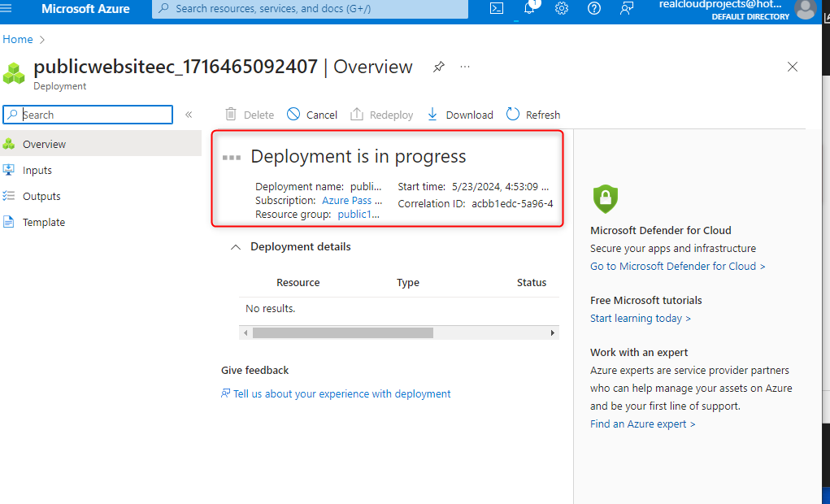Open portal settings gear icon

tap(562, 8)
